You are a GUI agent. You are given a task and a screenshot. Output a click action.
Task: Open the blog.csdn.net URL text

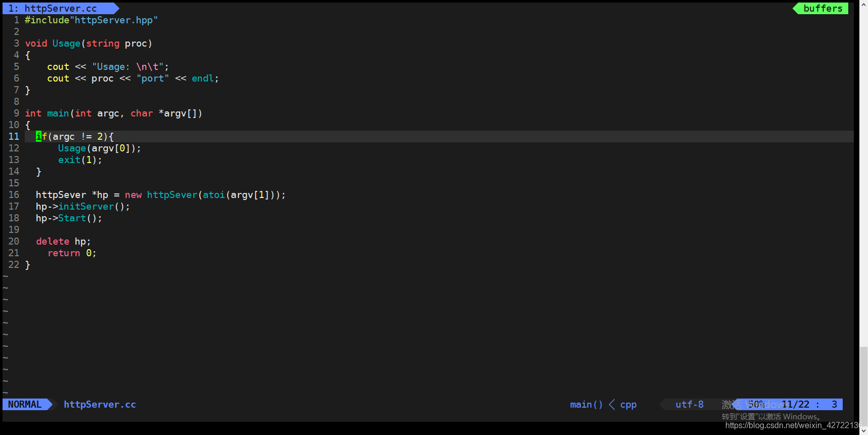[794, 425]
